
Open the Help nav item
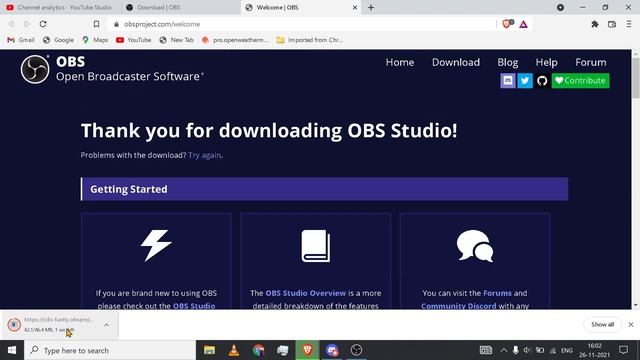pyautogui.click(x=547, y=62)
